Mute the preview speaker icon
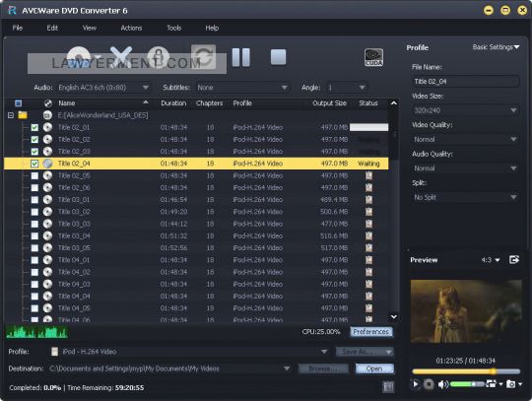Viewport: 532px width, 401px height. [442, 384]
